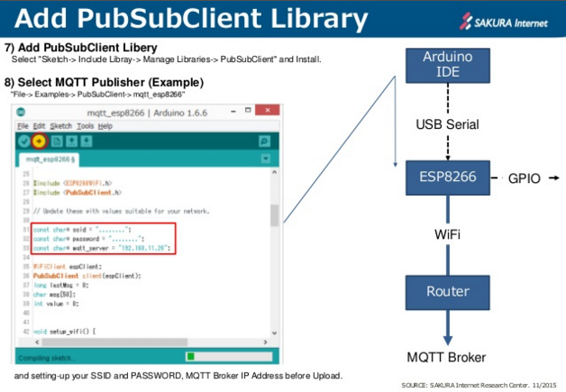Click the vertical scrollbar up arrow
The image size is (566, 392).
pyautogui.click(x=274, y=172)
